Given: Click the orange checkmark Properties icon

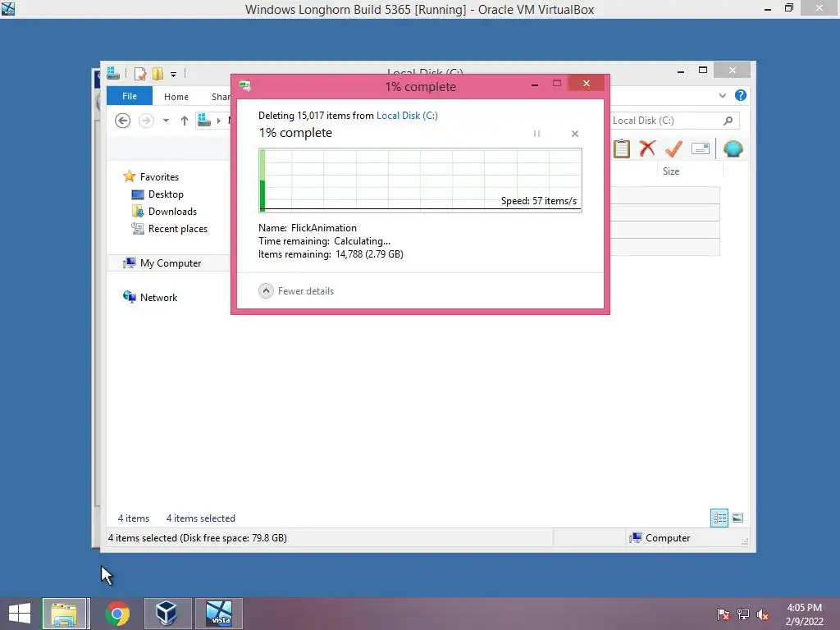Looking at the screenshot, I should 673,148.
